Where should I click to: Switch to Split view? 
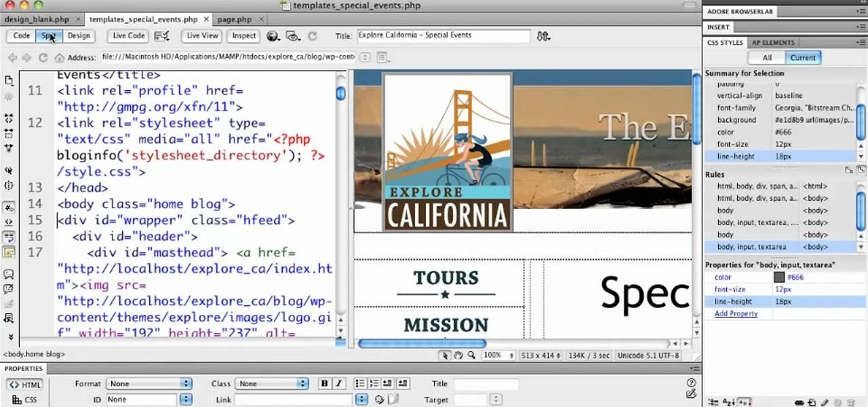pos(49,36)
